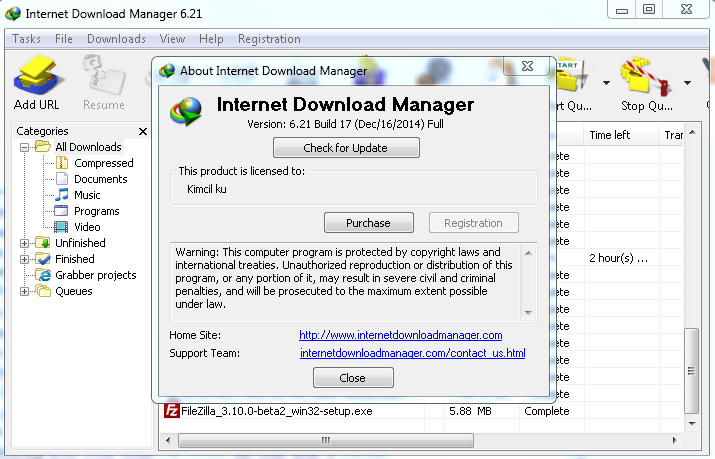Click the Finished checkmark folder icon
This screenshot has height=459, width=715.
(x=43, y=258)
